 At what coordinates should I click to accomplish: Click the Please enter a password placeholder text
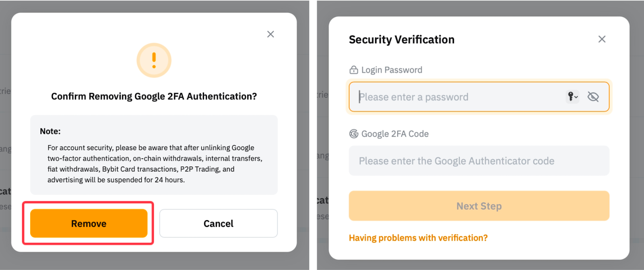(414, 97)
